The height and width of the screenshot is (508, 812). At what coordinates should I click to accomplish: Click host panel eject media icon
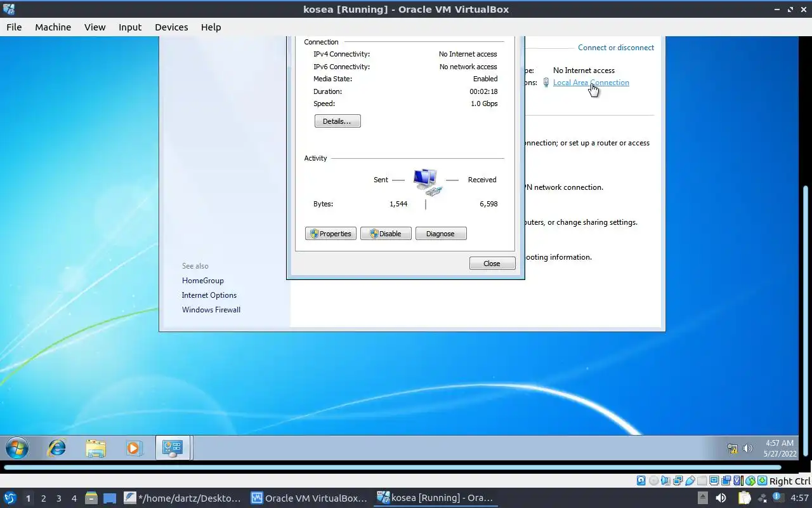point(703,498)
